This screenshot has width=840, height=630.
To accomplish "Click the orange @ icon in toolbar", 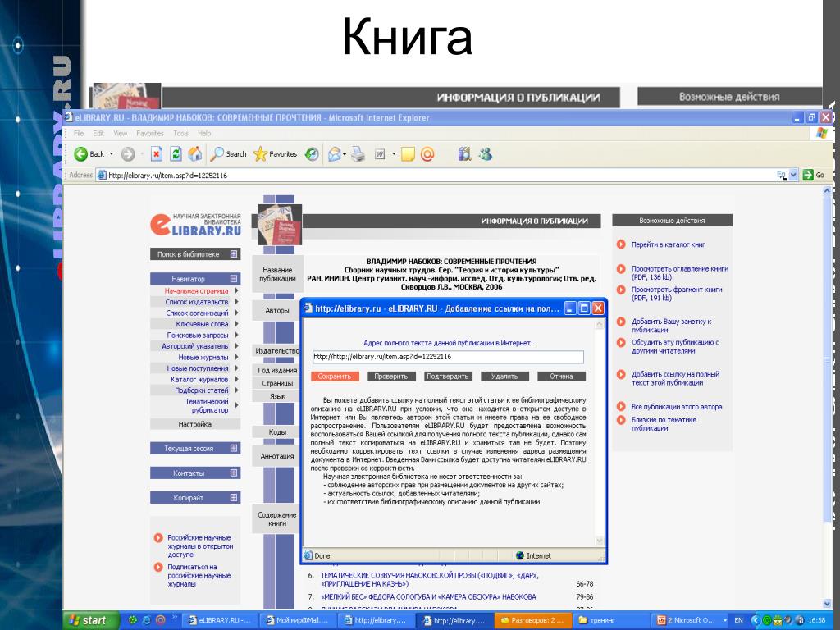I will pos(427,154).
